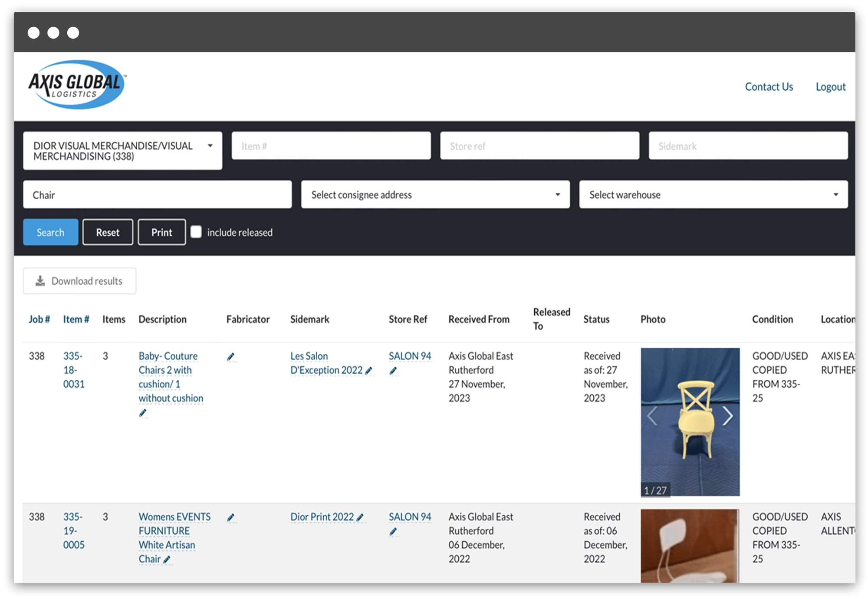Screen dimensions: 868x599
Task: Toggle the include released checkbox
Action: tap(196, 232)
